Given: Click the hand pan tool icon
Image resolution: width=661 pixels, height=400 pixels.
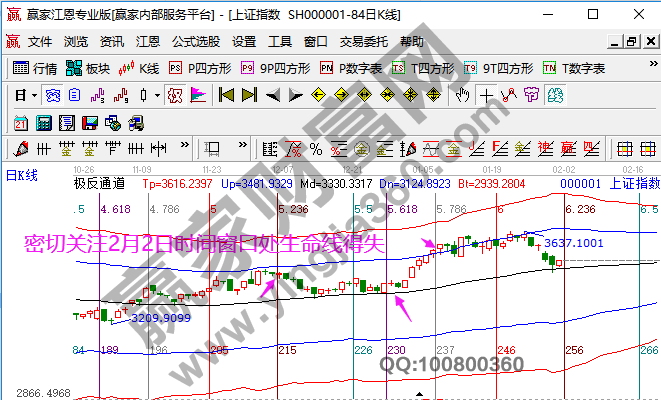Looking at the screenshot, I should click(x=462, y=96).
